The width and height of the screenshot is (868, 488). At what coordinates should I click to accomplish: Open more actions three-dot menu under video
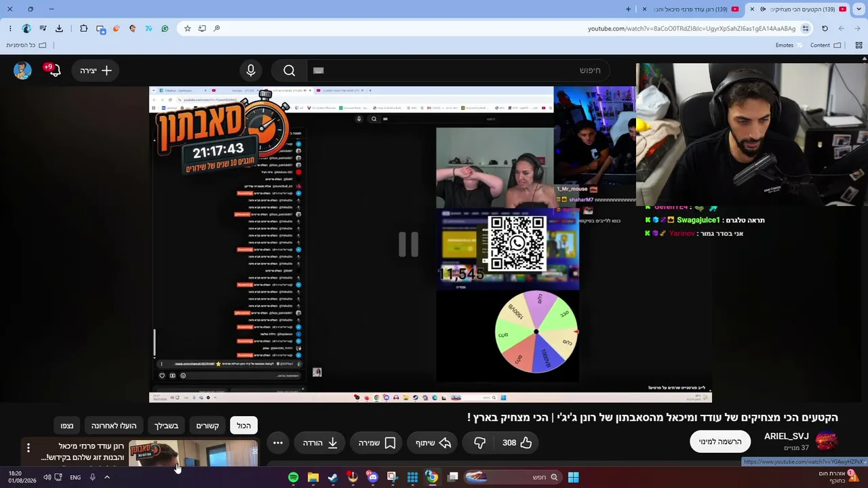(278, 443)
